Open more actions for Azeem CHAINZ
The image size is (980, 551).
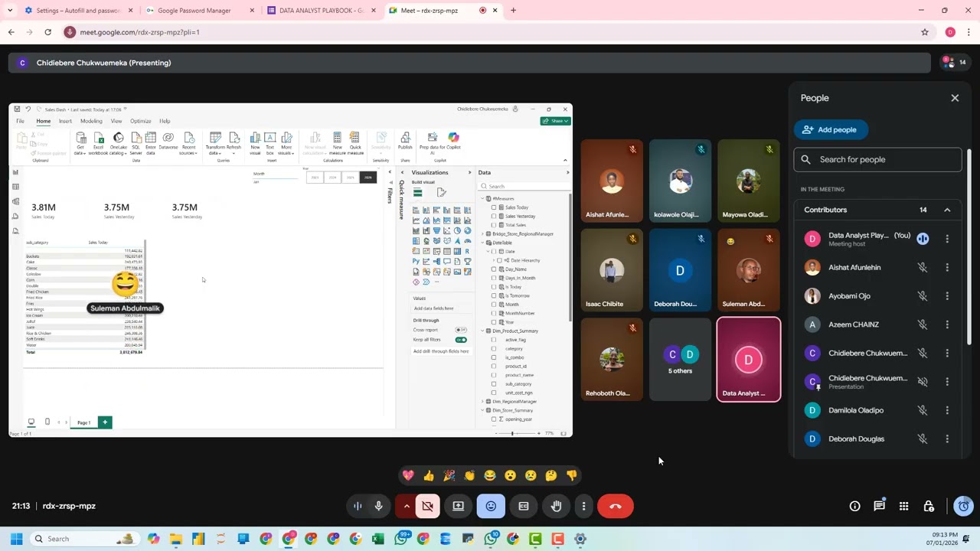pos(947,324)
